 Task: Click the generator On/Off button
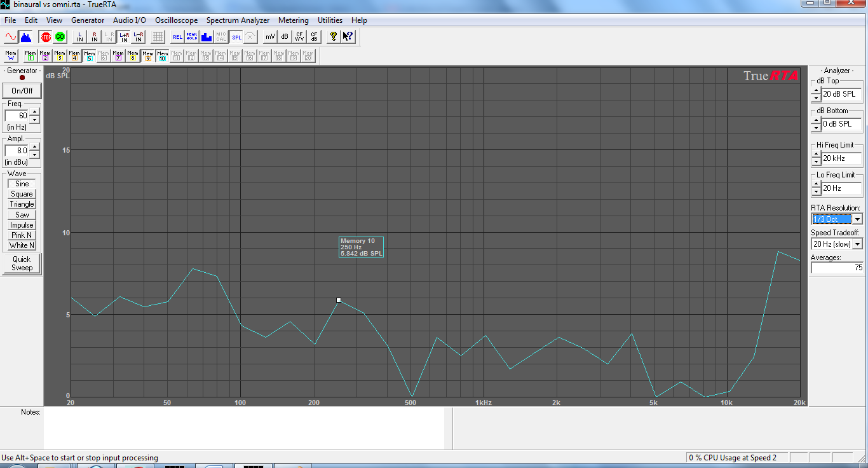(21, 90)
